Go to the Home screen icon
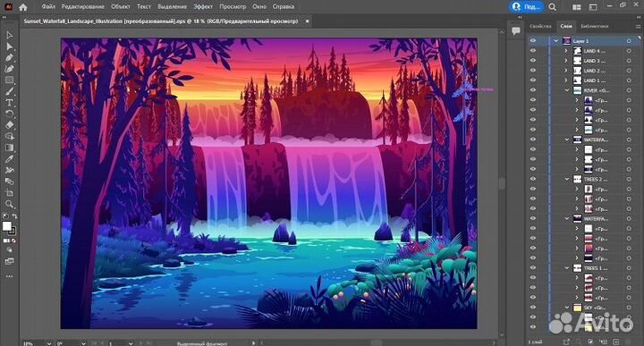Viewport: 644px width, 346px height. click(23, 7)
